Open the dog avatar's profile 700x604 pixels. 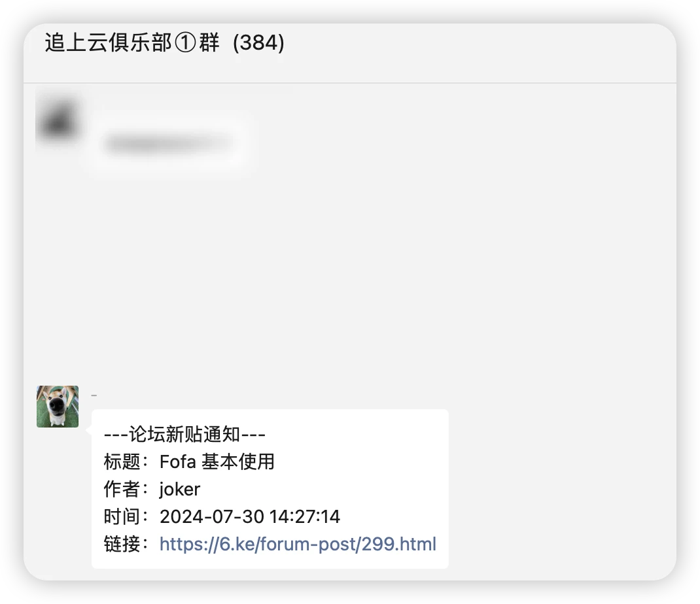[58, 407]
